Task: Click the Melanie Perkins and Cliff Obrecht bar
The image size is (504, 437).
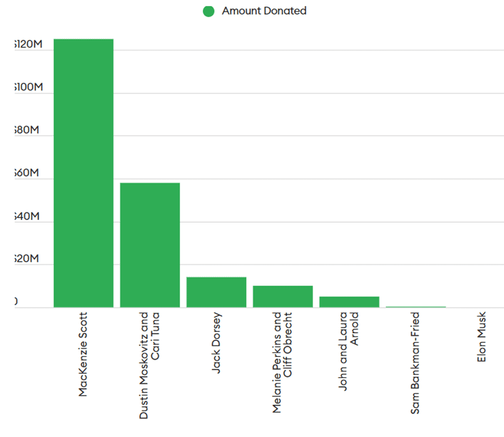Action: (283, 297)
